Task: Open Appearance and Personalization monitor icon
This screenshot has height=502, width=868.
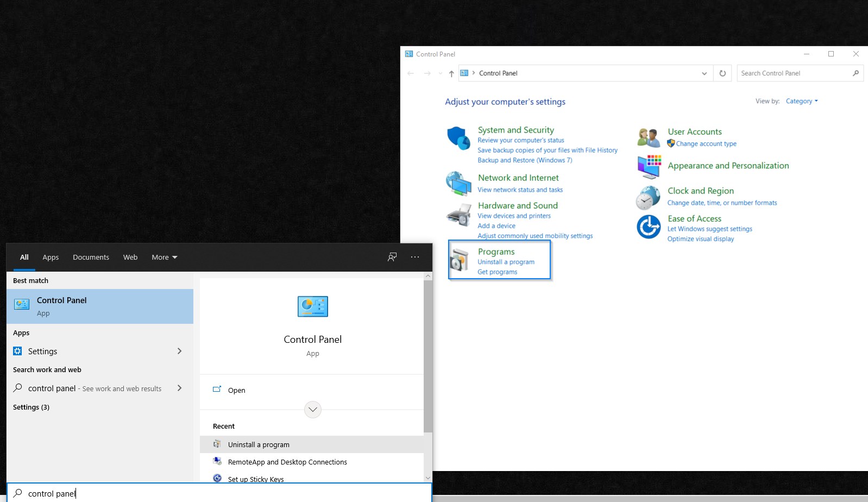Action: (x=649, y=166)
